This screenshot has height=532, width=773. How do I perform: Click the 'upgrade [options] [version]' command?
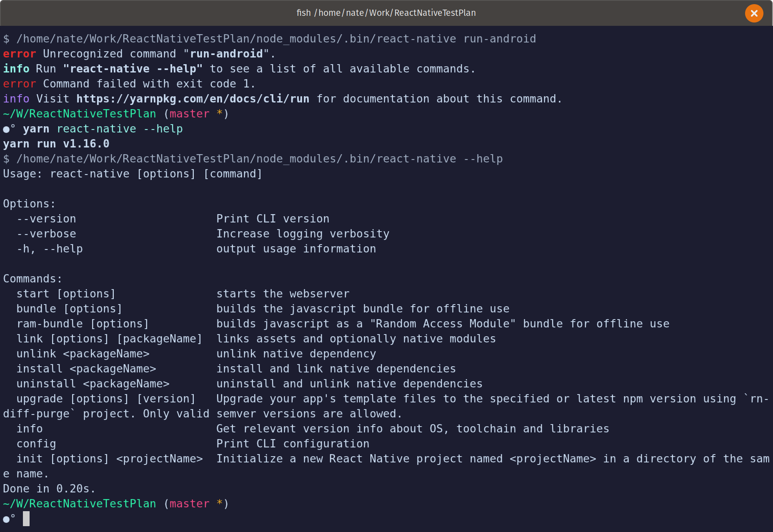pyautogui.click(x=106, y=399)
